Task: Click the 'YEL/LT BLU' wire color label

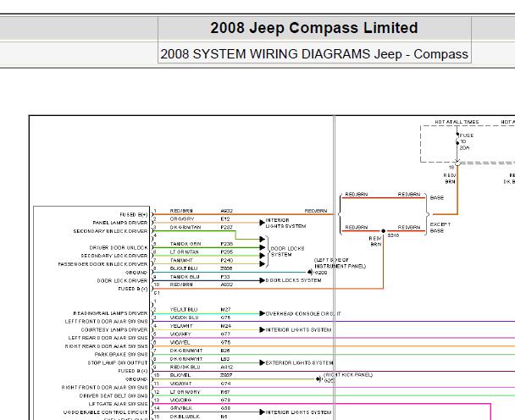Action: point(184,309)
